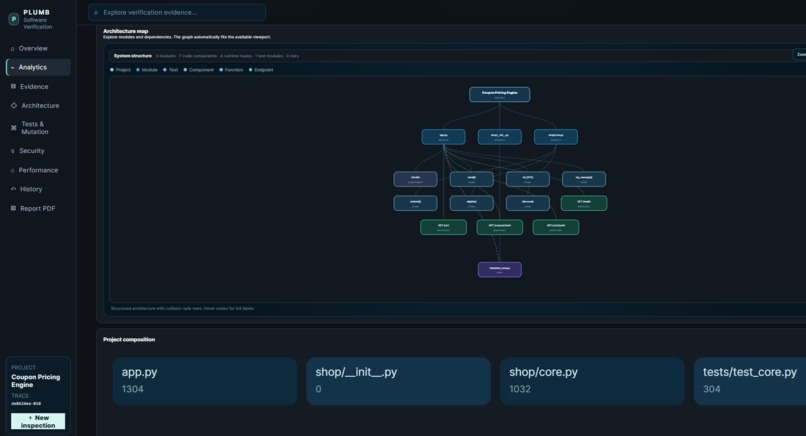Viewport: 806px width, 436px height.
Task: Click the Architecture diamond icon
Action: click(x=14, y=105)
